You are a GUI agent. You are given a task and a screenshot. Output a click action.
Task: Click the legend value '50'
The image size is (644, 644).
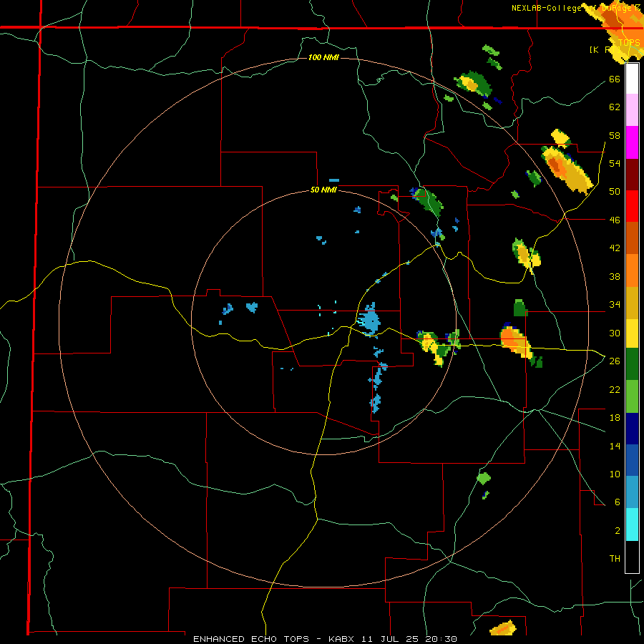click(615, 191)
